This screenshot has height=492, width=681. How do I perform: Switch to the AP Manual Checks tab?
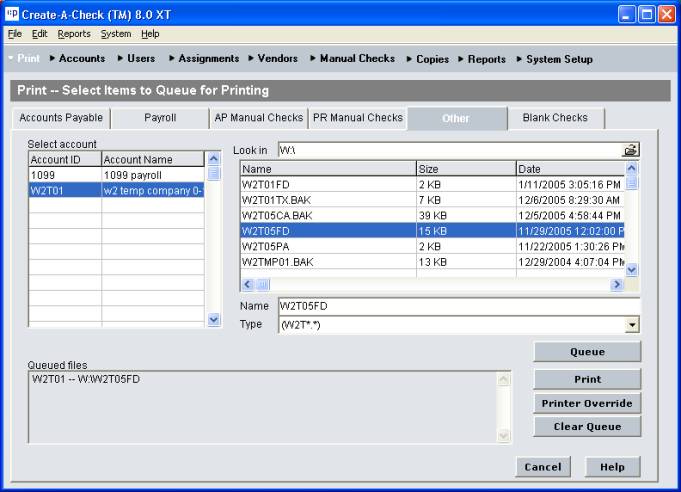coord(259,118)
